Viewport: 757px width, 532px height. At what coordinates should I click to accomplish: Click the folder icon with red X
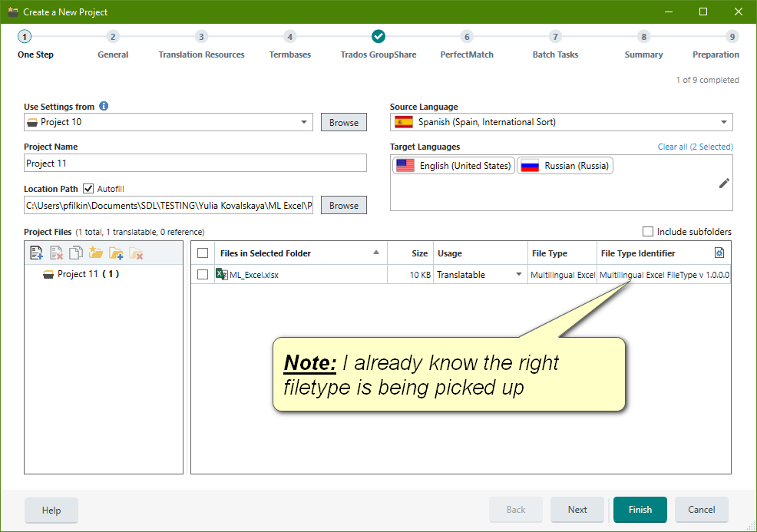coord(136,253)
